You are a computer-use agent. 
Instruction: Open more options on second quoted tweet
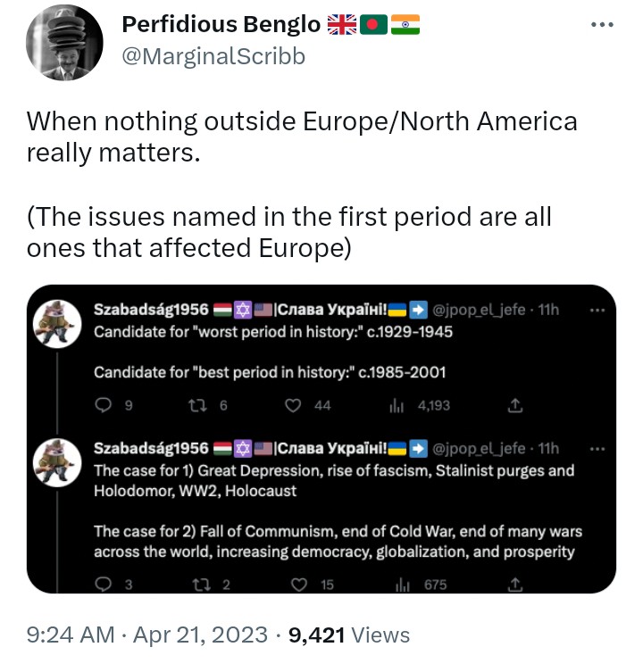(x=597, y=449)
